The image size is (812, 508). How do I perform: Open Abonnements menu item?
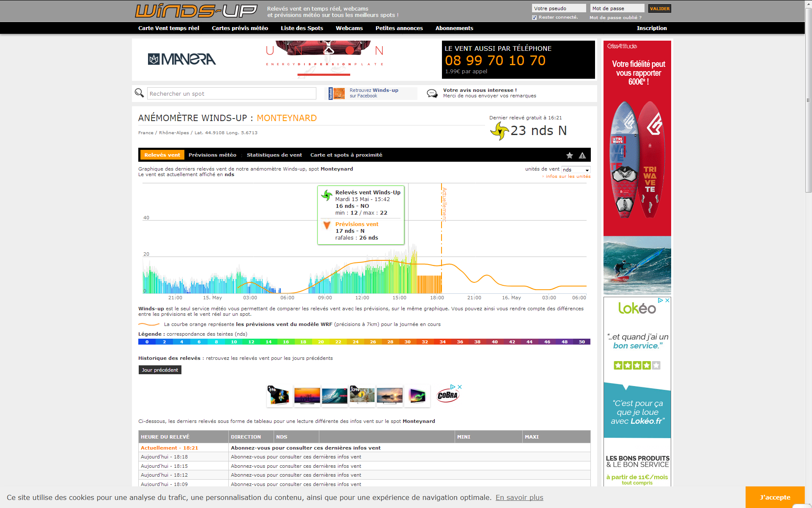(454, 28)
